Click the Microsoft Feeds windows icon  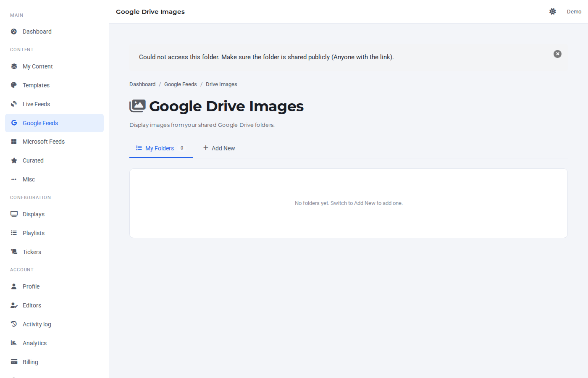[x=14, y=142]
